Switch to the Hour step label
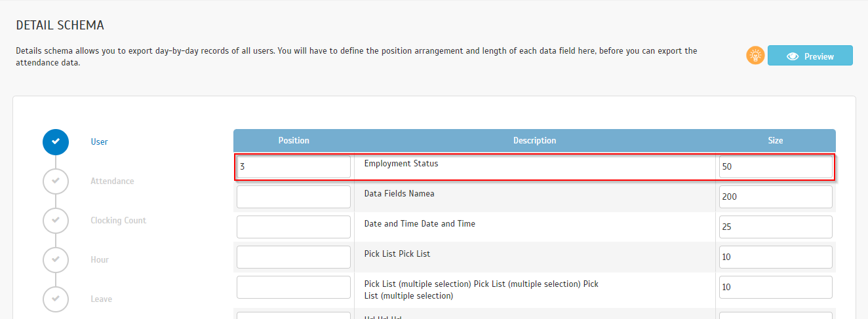Screen dimensions: 868x319 coord(100,259)
